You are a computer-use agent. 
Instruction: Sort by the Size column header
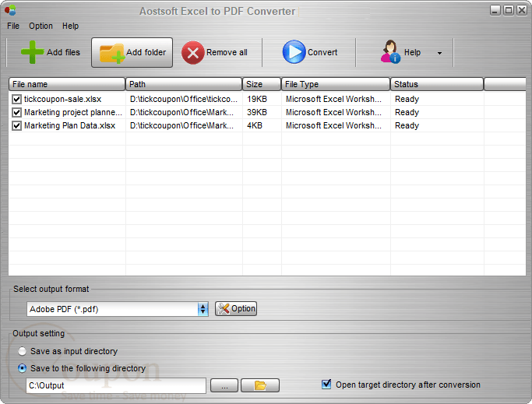click(262, 84)
